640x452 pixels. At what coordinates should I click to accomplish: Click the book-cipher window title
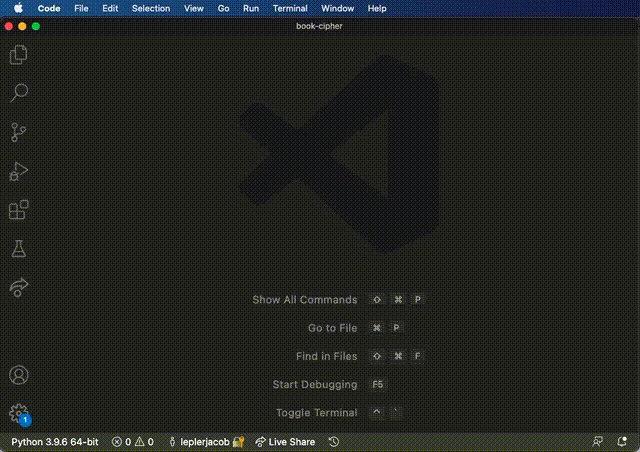(x=319, y=26)
